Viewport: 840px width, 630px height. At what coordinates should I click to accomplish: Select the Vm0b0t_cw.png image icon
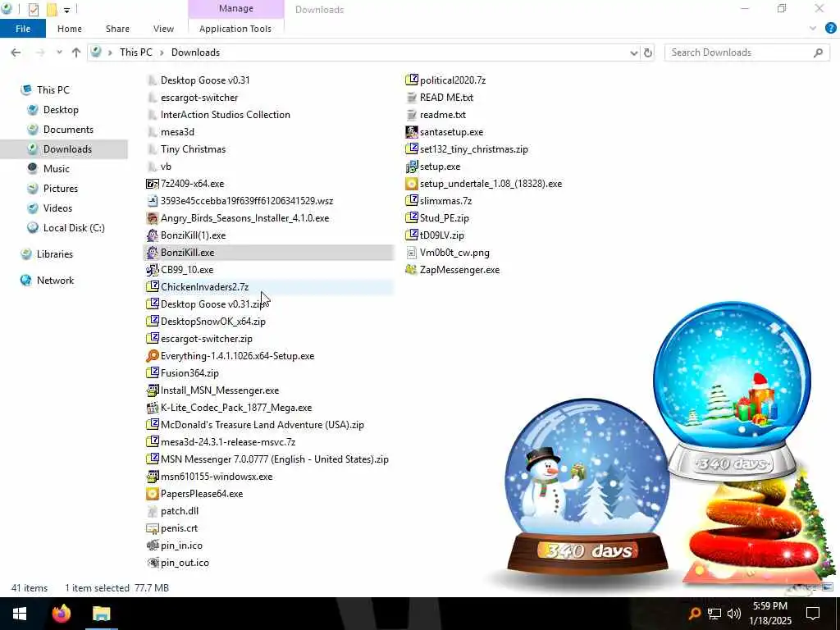pyautogui.click(x=412, y=253)
